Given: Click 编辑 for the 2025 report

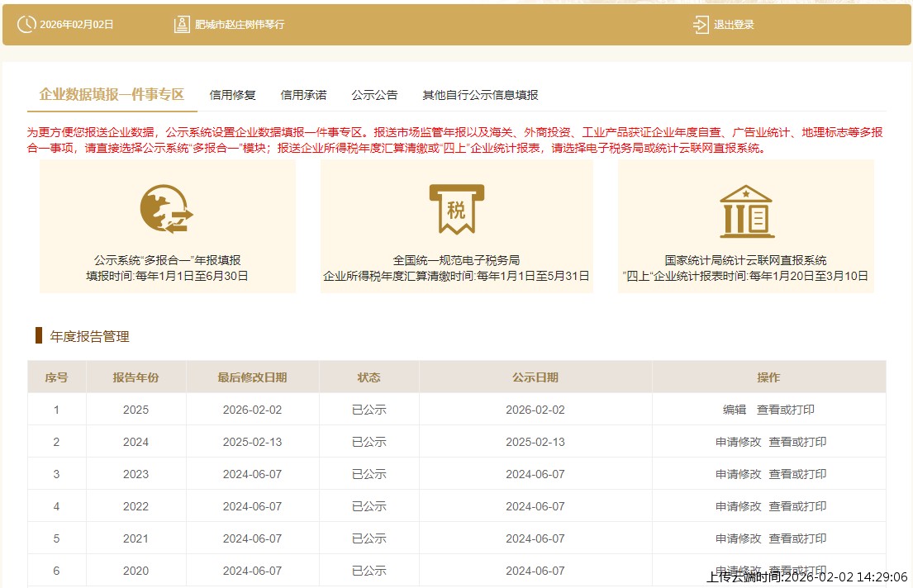Looking at the screenshot, I should 735,410.
